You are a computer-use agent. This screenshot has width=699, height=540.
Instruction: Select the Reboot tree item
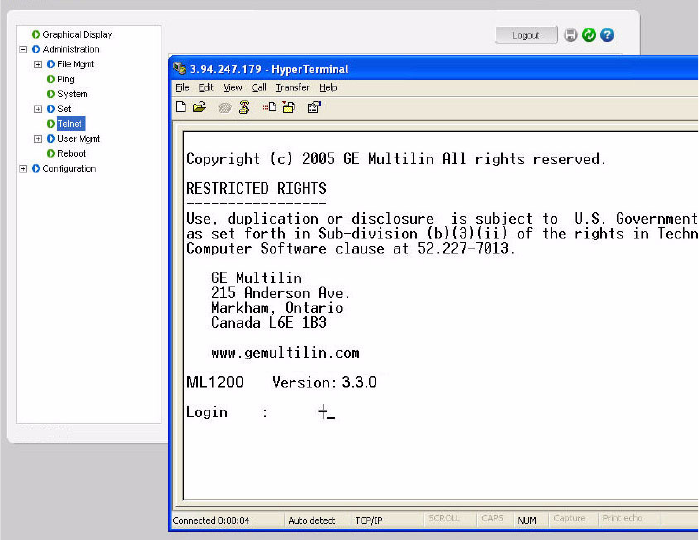coord(71,153)
